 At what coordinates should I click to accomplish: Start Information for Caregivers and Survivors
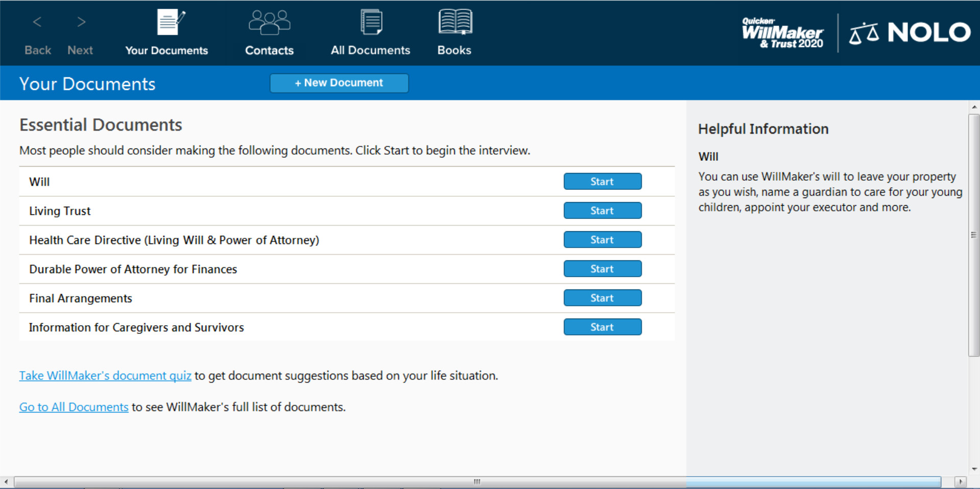(602, 327)
